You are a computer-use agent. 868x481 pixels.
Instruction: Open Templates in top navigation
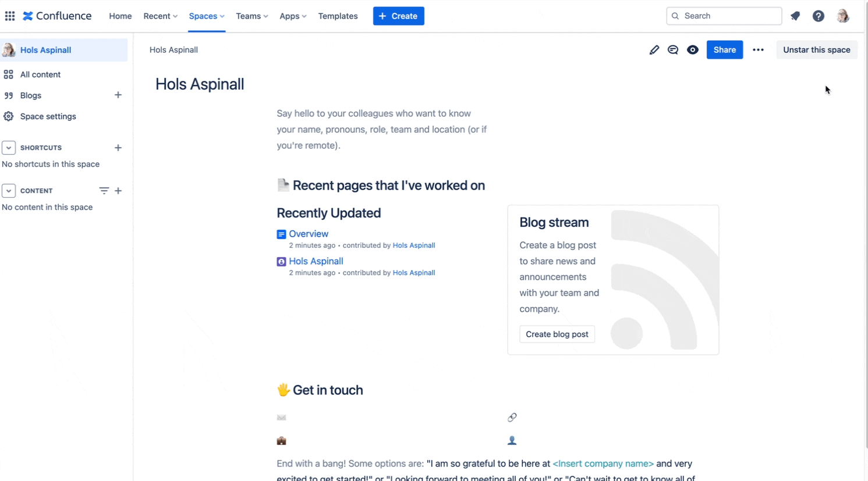(x=338, y=16)
